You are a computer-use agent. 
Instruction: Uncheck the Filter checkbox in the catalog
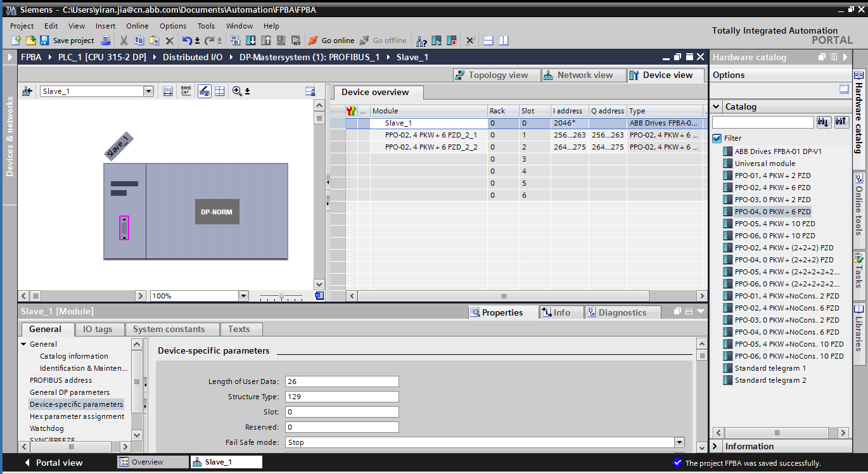(x=717, y=138)
